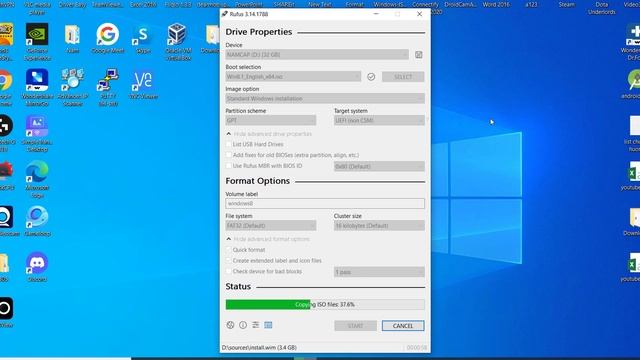
Task: Collapse Hide advanced drive properties
Action: pos(269,134)
